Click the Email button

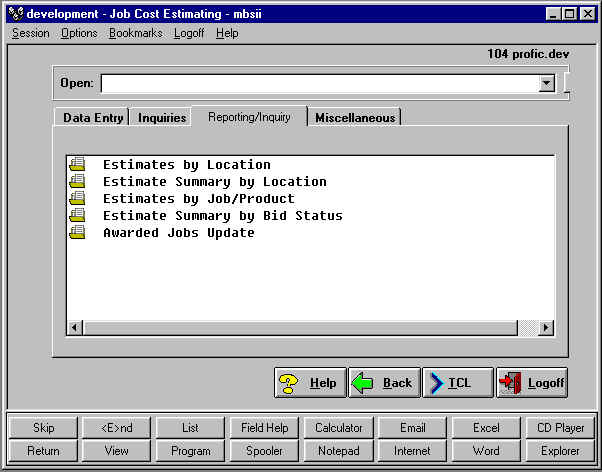(x=412, y=428)
